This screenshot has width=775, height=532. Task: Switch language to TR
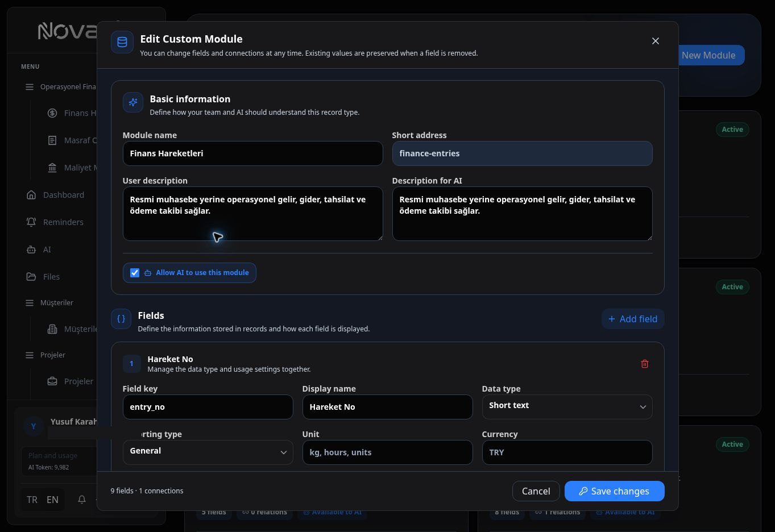(x=32, y=500)
